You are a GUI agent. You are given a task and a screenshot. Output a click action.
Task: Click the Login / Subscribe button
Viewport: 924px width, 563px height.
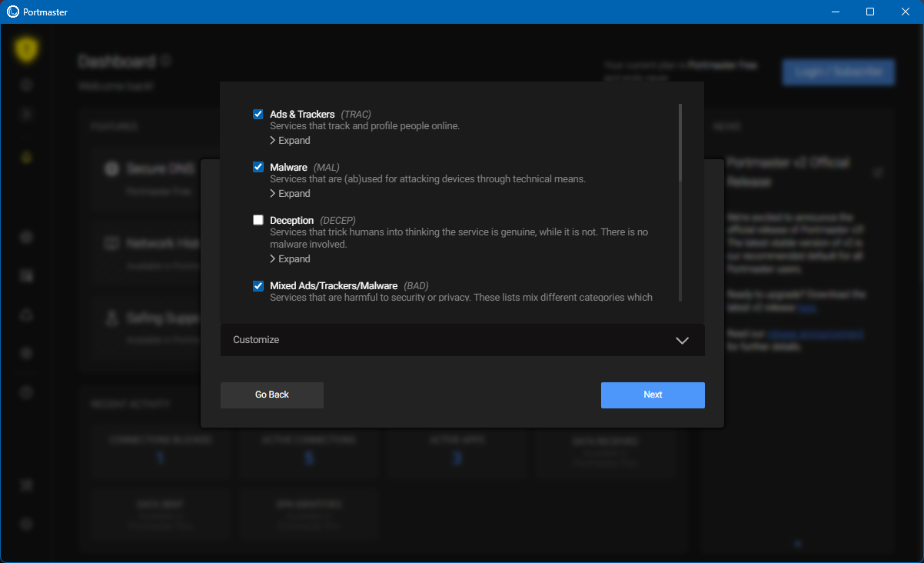click(838, 72)
